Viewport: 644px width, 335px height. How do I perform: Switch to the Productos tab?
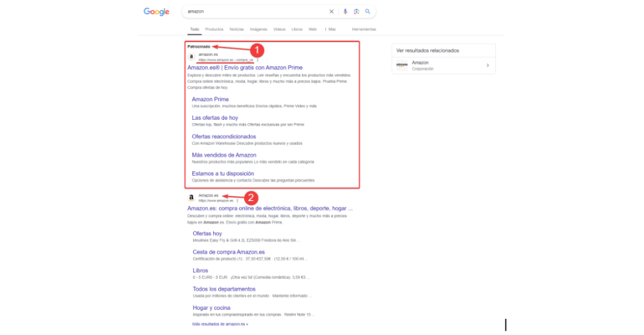(214, 30)
